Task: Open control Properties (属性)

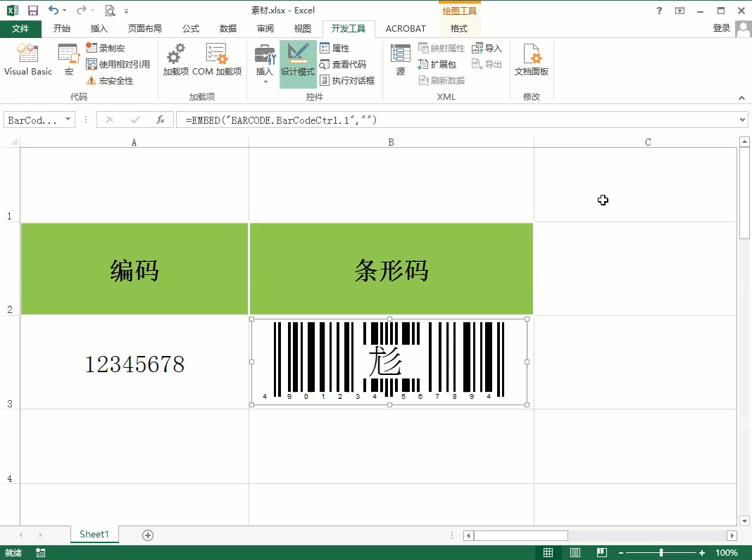Action: (x=334, y=48)
